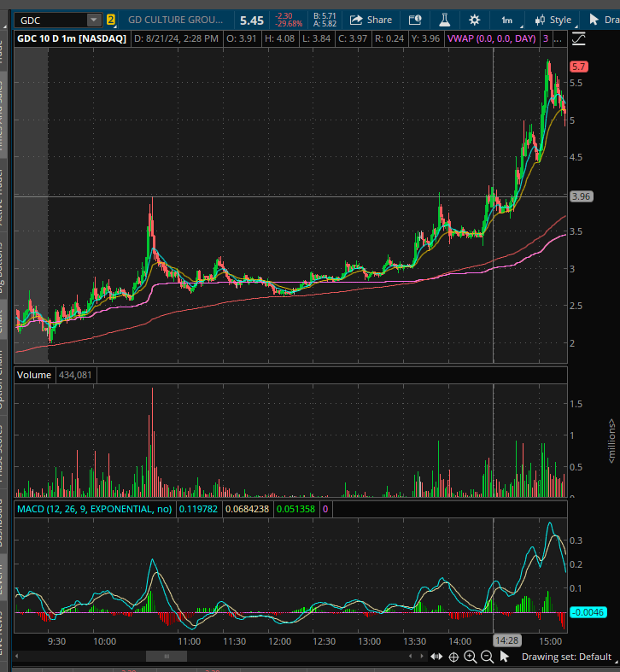The image size is (620, 672).
Task: Click the close value C: 3.97
Action: click(x=353, y=38)
